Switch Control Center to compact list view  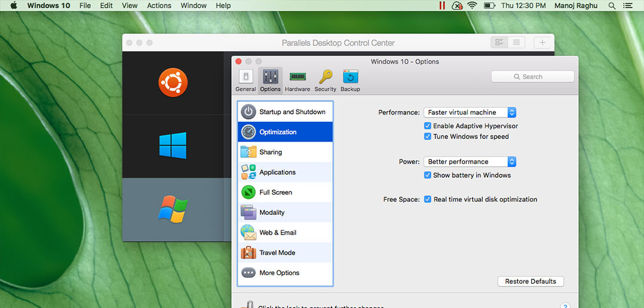[x=517, y=42]
